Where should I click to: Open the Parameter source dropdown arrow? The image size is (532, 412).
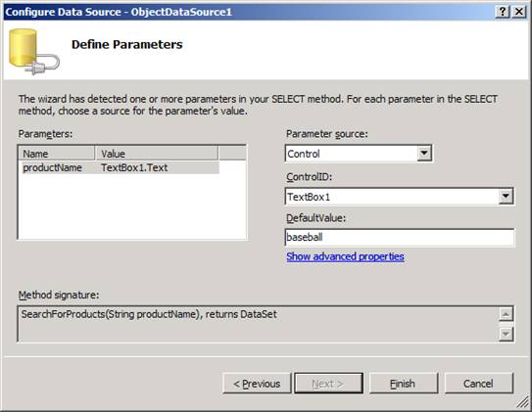[424, 154]
